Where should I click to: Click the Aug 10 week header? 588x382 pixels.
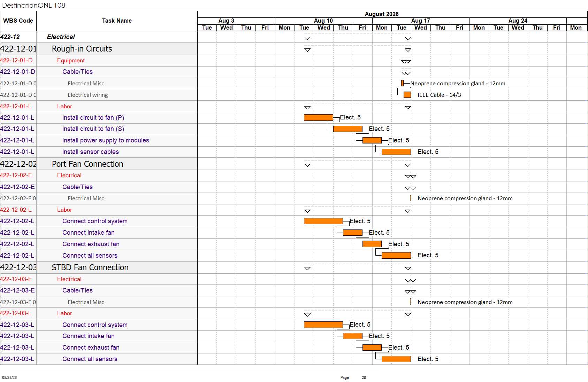tap(323, 21)
